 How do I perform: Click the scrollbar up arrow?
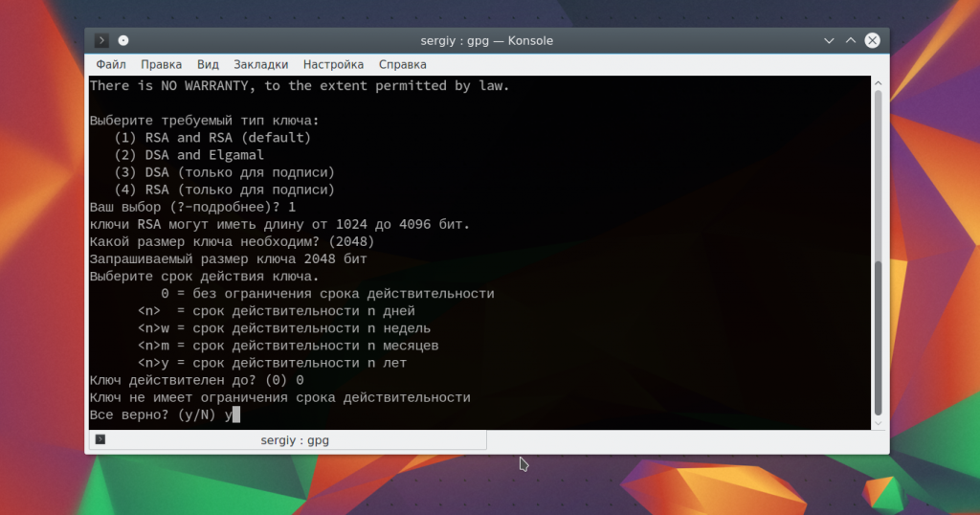click(879, 82)
